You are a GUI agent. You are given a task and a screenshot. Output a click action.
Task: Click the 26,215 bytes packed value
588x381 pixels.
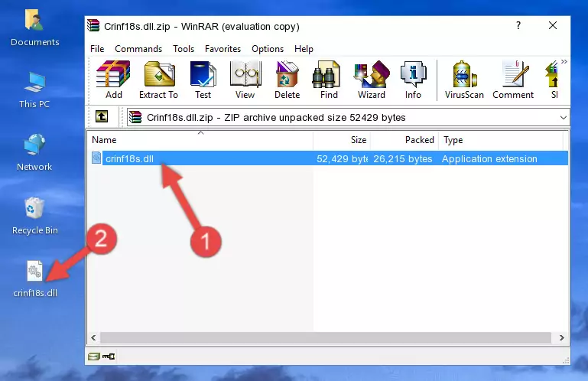tap(403, 159)
